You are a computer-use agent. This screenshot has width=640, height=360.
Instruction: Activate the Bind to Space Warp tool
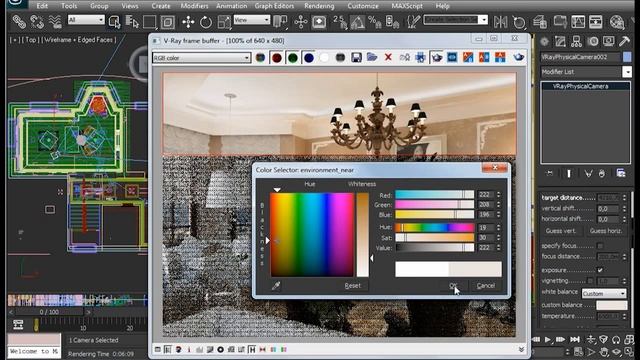tap(55, 21)
